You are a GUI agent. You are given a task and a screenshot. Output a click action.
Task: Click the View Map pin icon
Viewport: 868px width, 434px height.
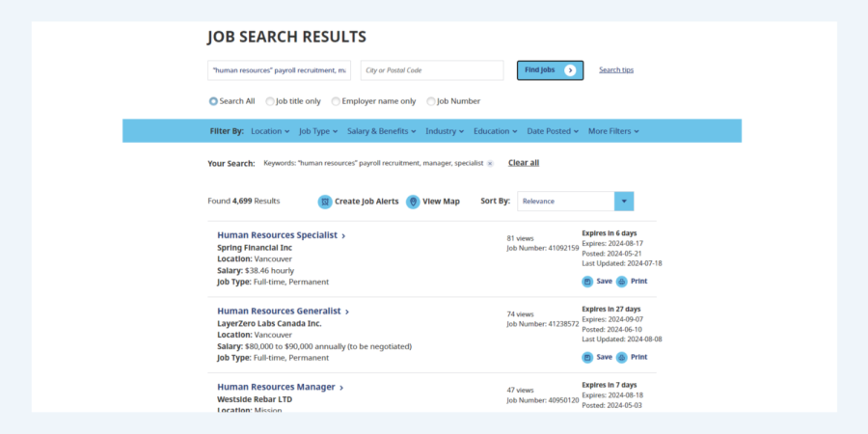[413, 202]
